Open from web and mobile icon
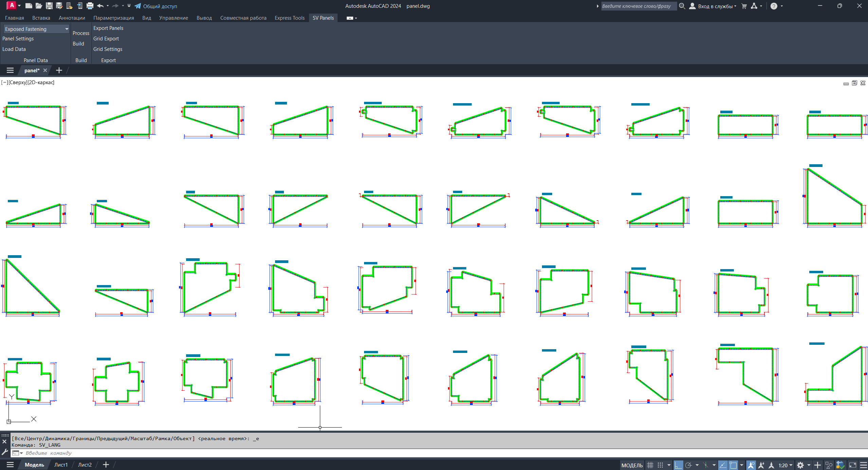Viewport: 868px width, 470px height. point(70,6)
